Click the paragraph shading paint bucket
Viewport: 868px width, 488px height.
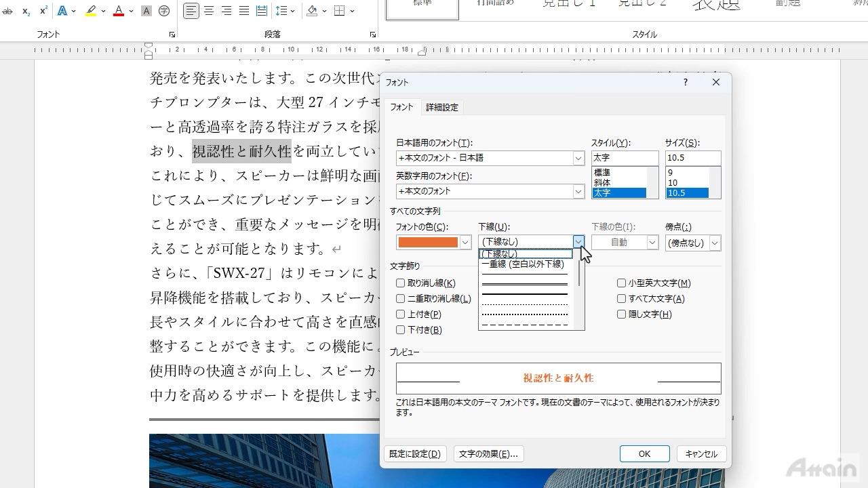[x=312, y=11]
